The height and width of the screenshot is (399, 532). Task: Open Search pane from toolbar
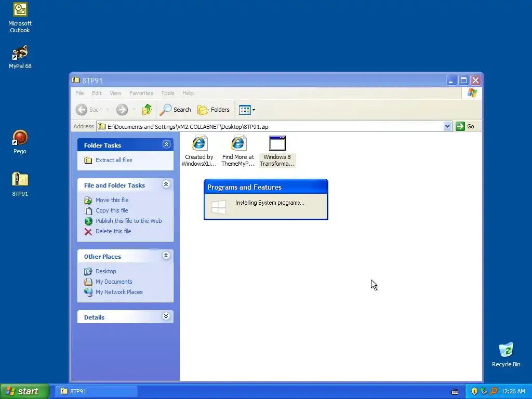click(x=175, y=110)
